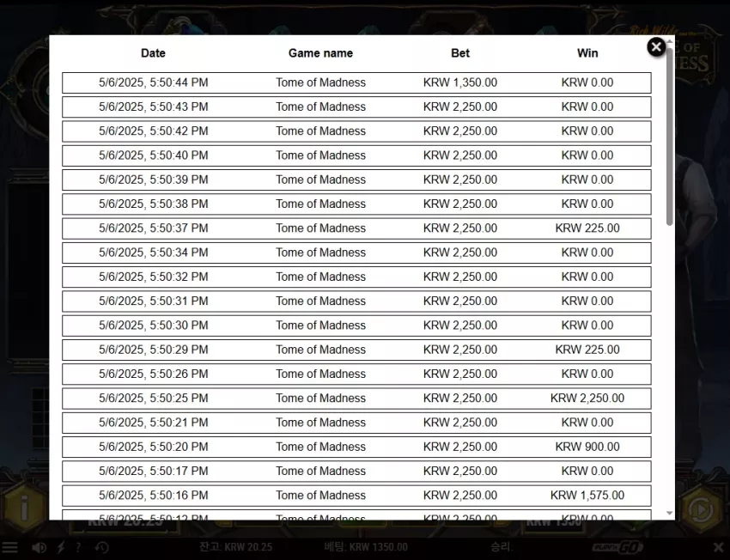Mute the game sound speaker icon
Screen dimensions: 730x560
click(x=39, y=547)
